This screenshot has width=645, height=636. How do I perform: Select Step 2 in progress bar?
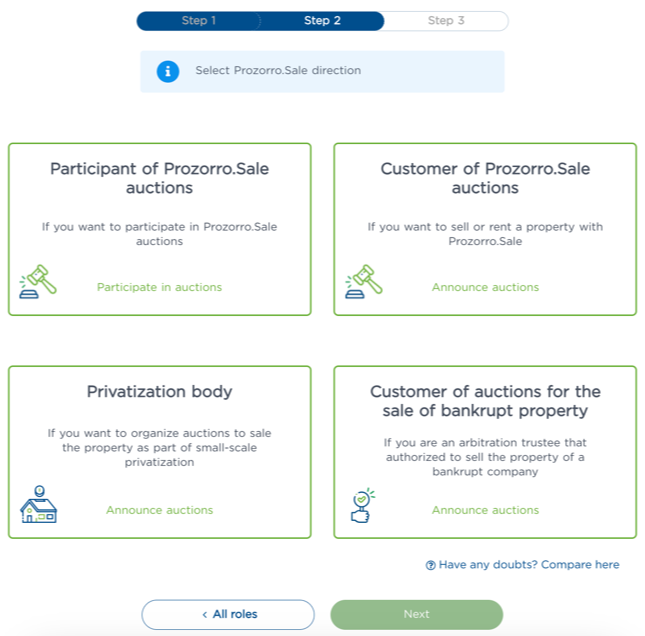coord(322,21)
